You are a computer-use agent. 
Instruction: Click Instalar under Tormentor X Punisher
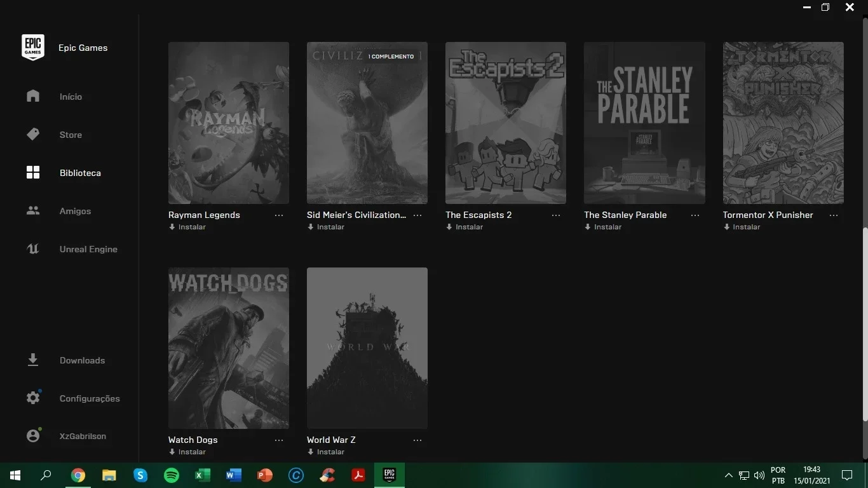[x=742, y=227]
